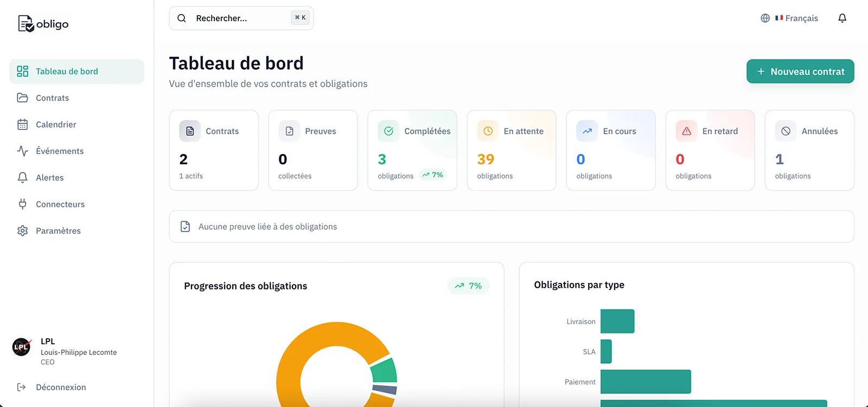868x407 pixels.
Task: Open Événements from the sidebar
Action: click(59, 151)
